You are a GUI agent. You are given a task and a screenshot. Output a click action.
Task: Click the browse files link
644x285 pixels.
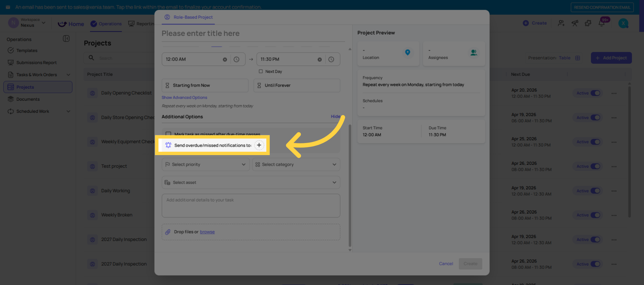click(207, 232)
